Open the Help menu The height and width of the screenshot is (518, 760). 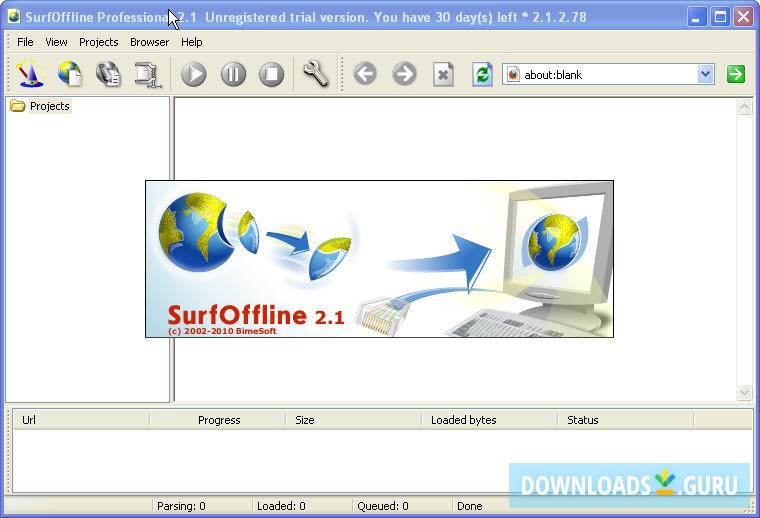(191, 42)
